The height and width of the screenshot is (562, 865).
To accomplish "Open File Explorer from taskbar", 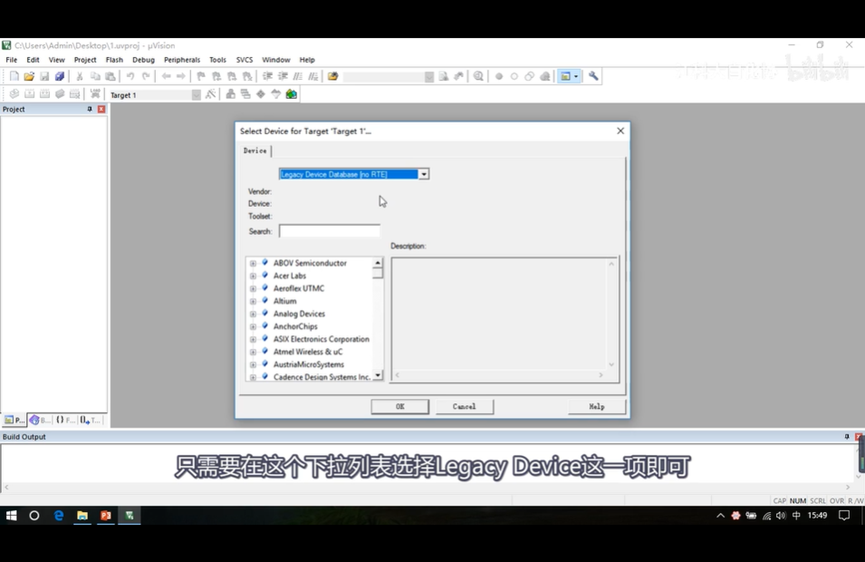I will tap(82, 515).
